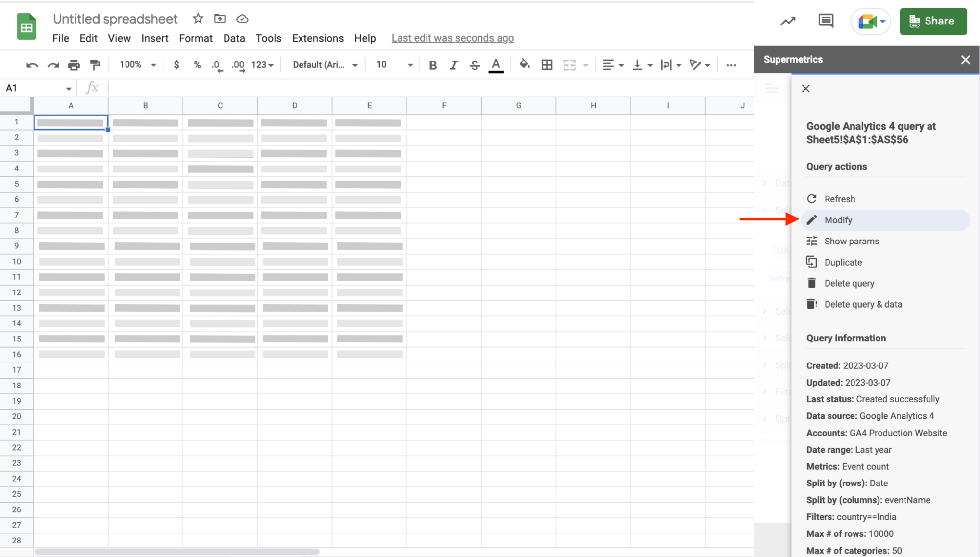
Task: Star the Untitled spreadsheet
Action: coord(198,19)
